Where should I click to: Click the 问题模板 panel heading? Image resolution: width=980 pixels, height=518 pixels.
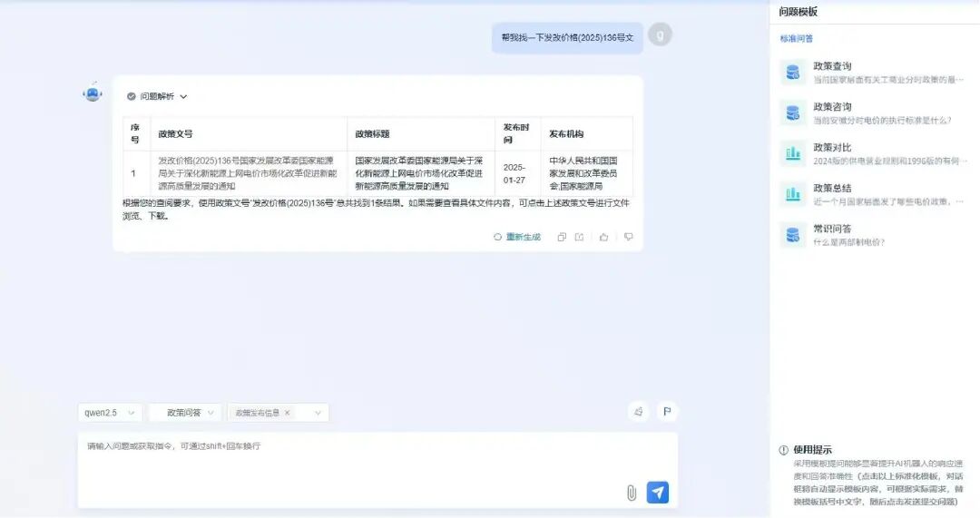(x=799, y=12)
